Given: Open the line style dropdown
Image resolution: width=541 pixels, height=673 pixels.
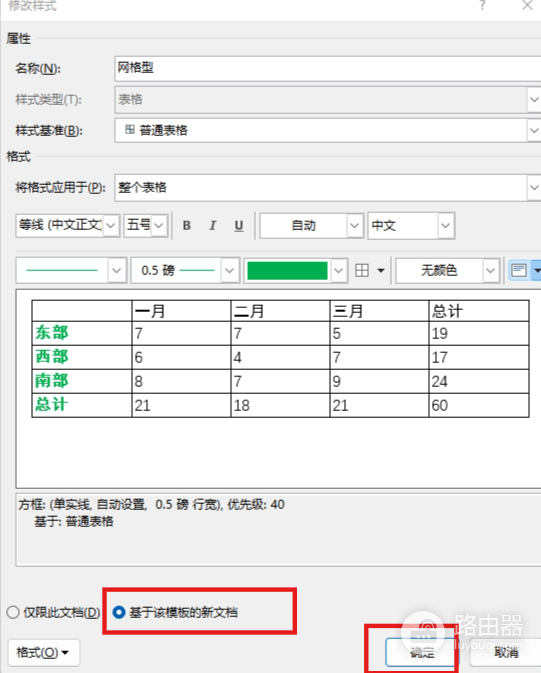Looking at the screenshot, I should 116,270.
